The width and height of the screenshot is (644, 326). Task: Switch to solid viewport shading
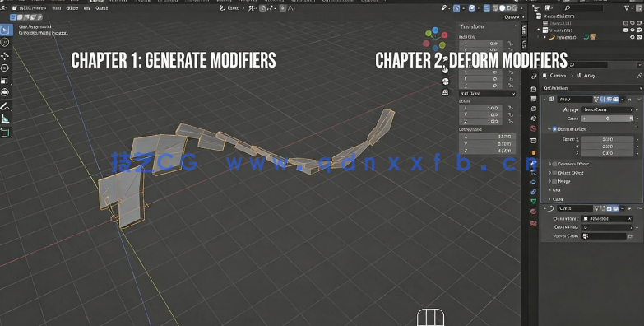pyautogui.click(x=503, y=7)
